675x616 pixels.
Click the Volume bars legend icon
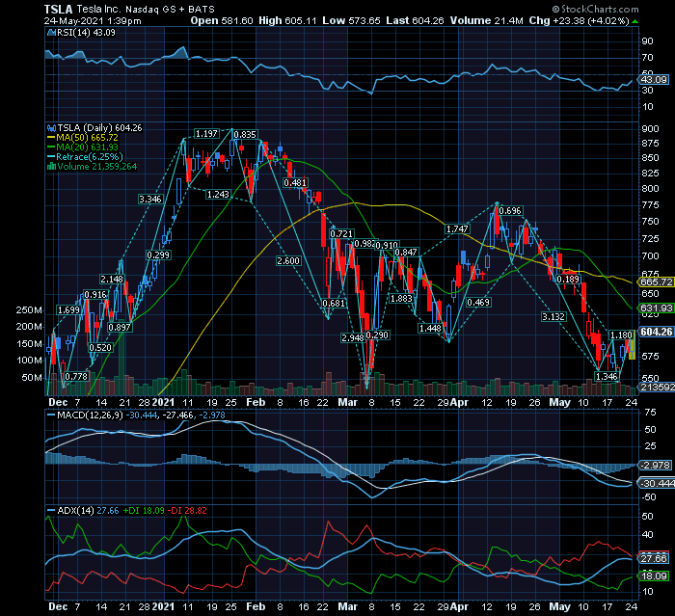click(51, 167)
